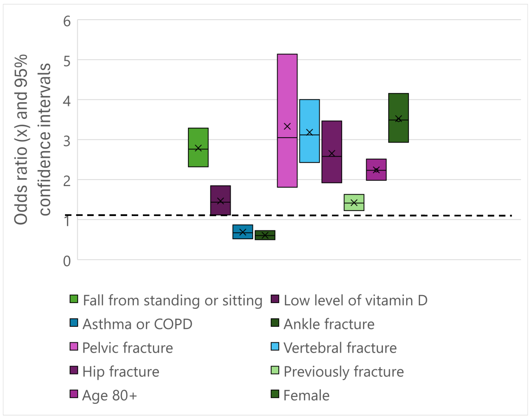
Task: Click the Previously fracture legend swatch
Action: 275,370
